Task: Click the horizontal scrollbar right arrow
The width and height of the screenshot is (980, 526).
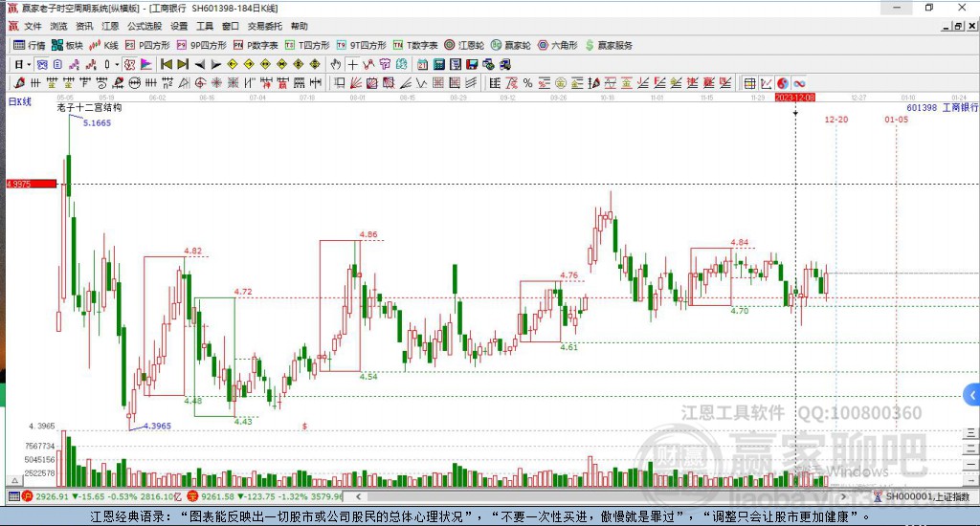Action: point(843,496)
